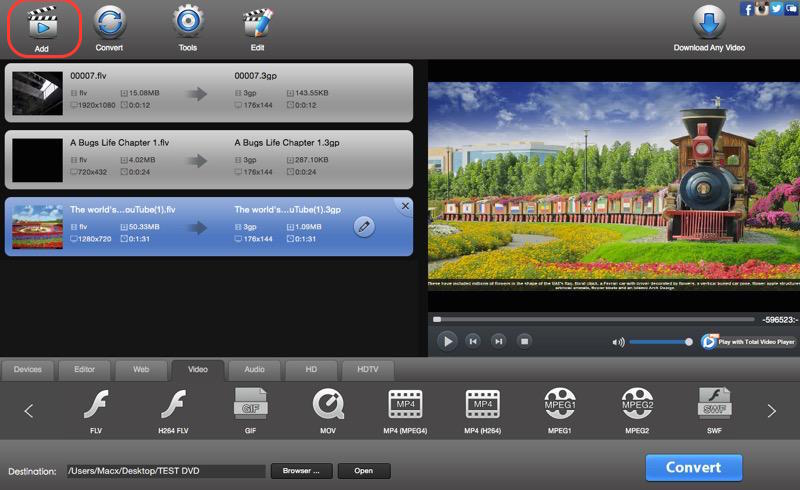Pick the MPEG2 format icon
This screenshot has width=800, height=490.
637,405
